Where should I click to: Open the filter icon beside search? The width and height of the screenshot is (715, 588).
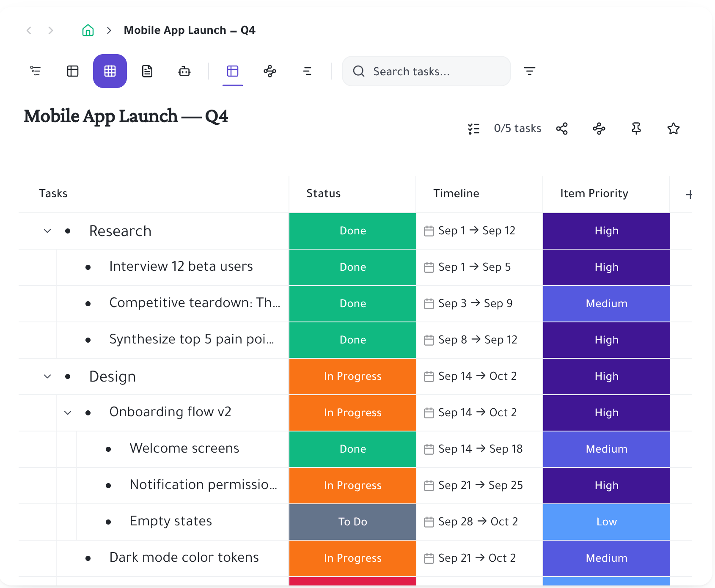coord(530,71)
